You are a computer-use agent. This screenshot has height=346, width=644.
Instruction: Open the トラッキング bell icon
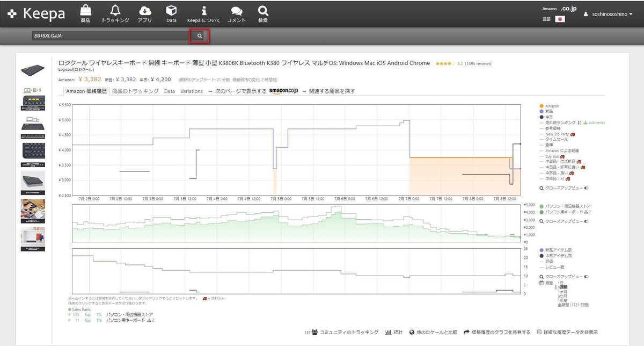pyautogui.click(x=115, y=10)
